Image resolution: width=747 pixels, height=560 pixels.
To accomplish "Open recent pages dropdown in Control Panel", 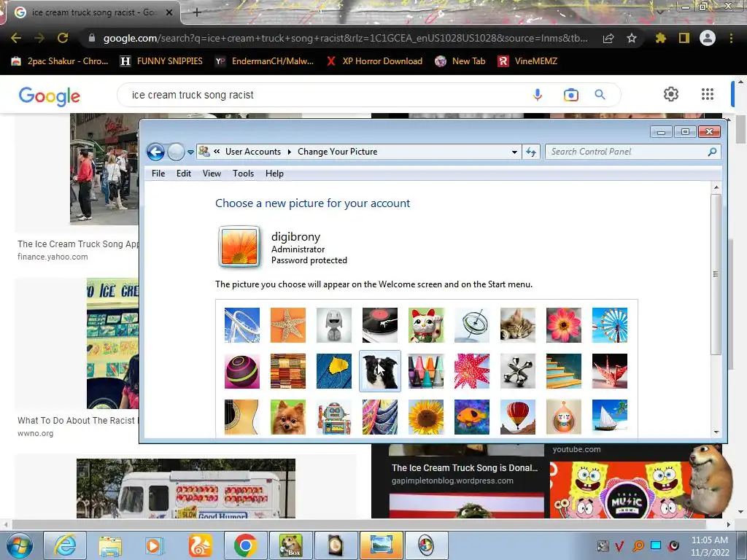I will click(190, 152).
